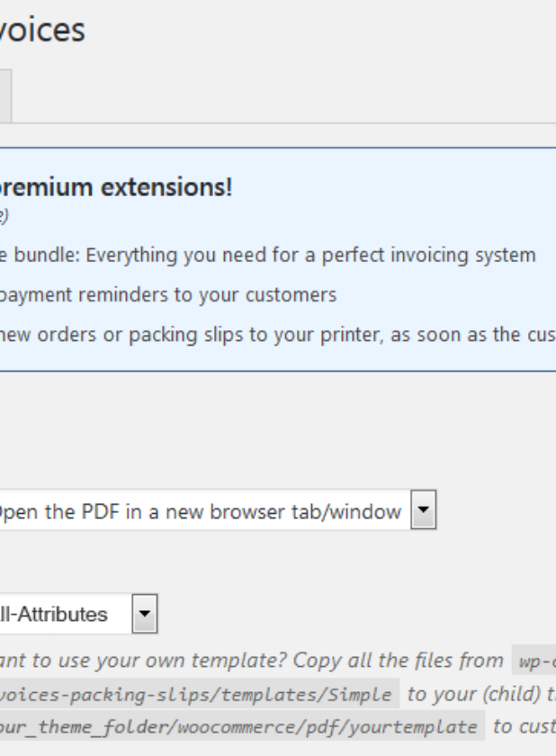Open the 'payment reminders to your customers' link
The width and height of the screenshot is (556, 756).
tap(168, 294)
